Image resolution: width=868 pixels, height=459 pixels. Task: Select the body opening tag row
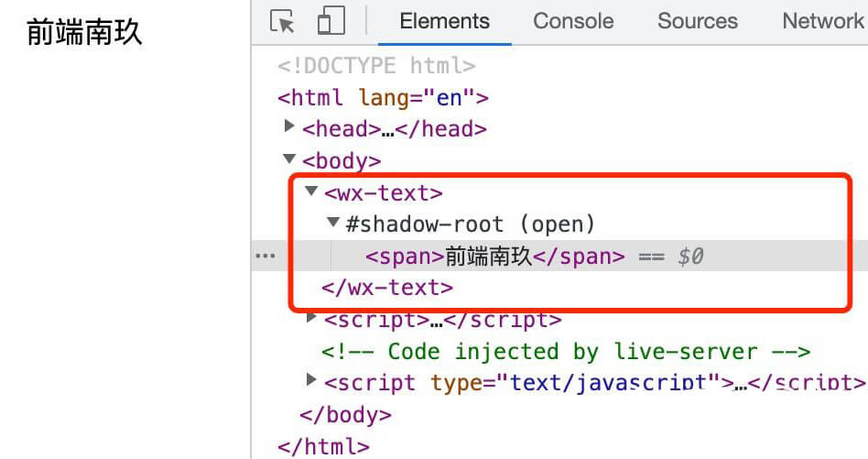(342, 161)
